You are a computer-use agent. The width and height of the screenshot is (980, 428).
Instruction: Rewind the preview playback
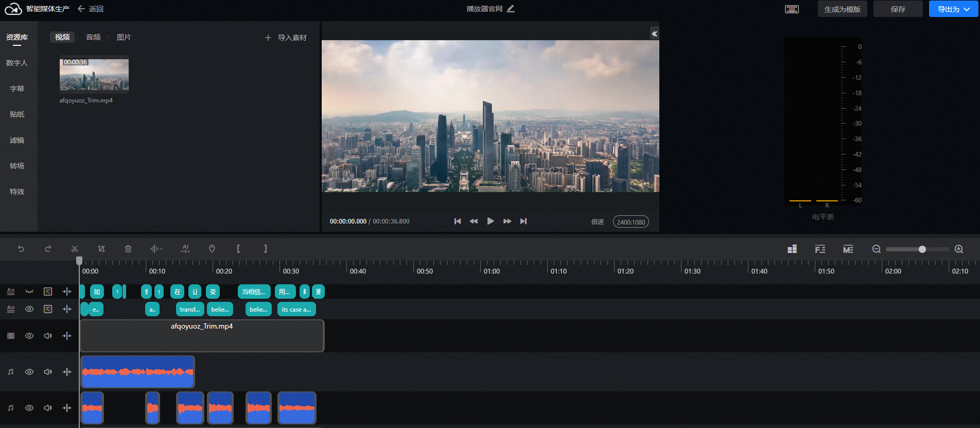click(474, 221)
